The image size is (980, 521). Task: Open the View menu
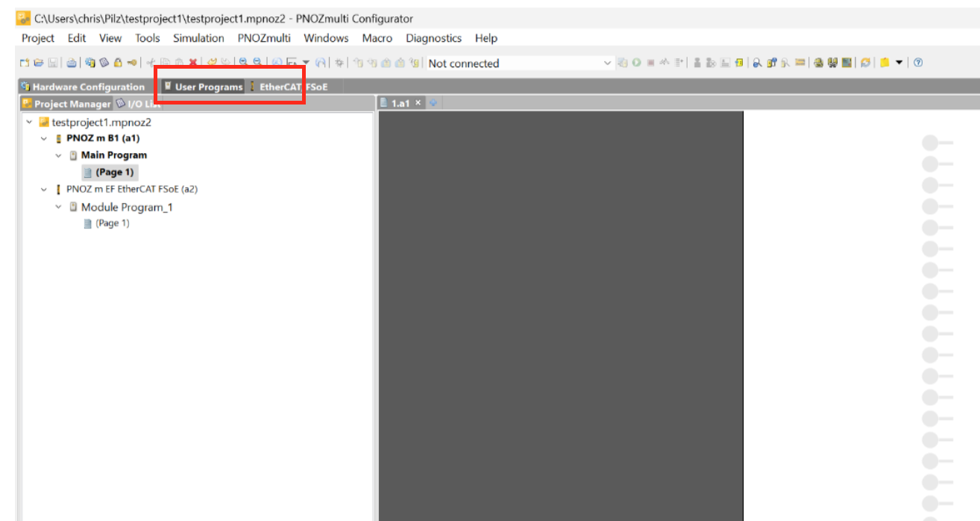point(110,38)
